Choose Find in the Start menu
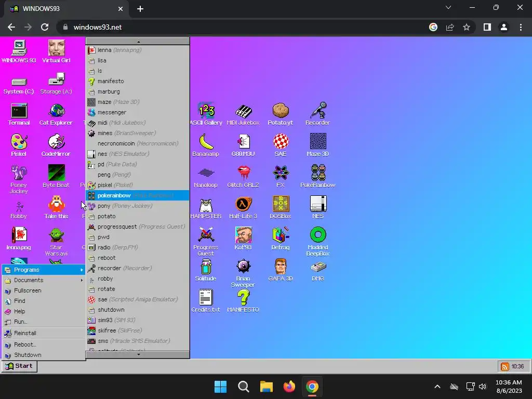This screenshot has width=532, height=399. (44, 301)
